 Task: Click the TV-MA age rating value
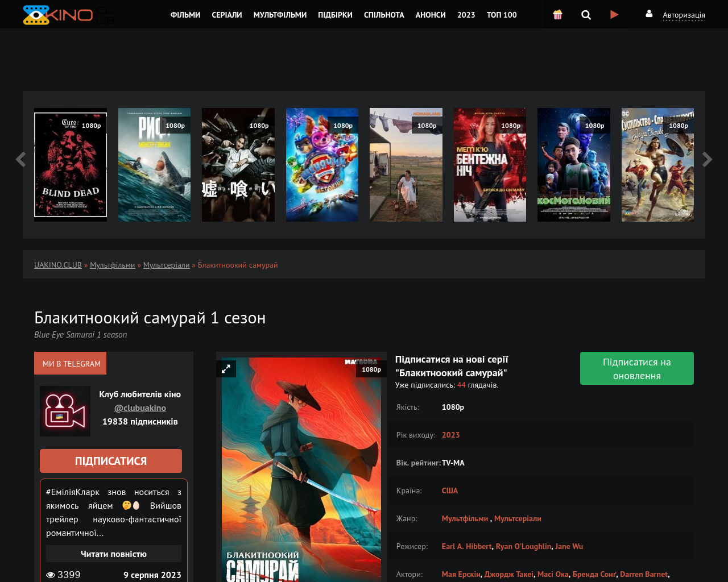pos(453,463)
